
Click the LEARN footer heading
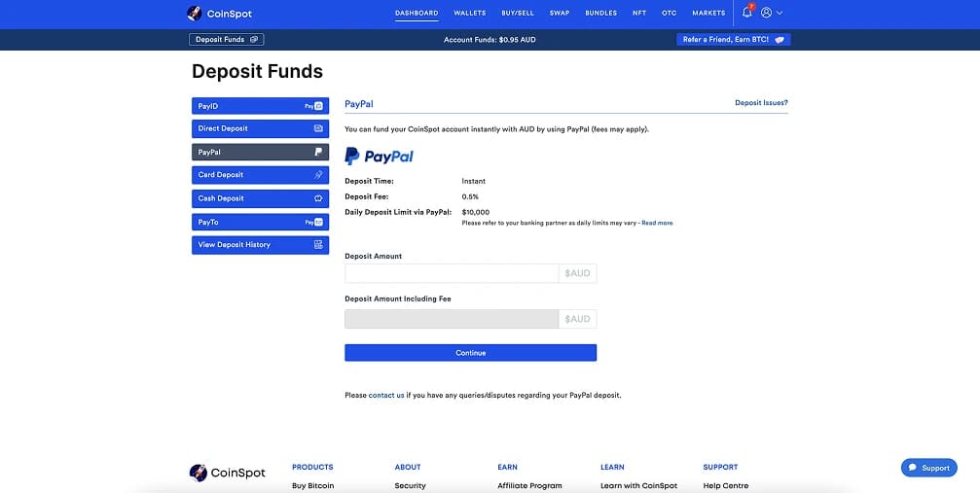[612, 467]
